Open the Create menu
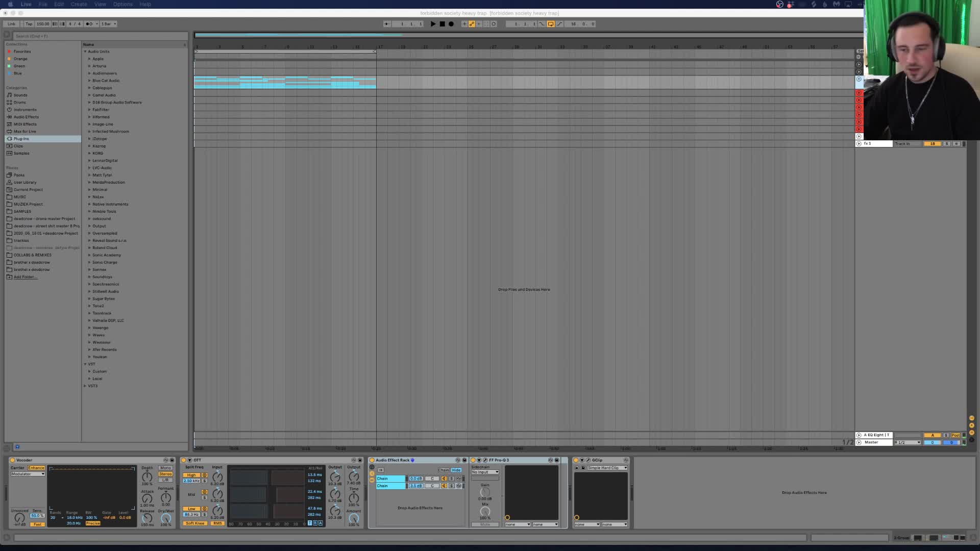 click(x=79, y=4)
